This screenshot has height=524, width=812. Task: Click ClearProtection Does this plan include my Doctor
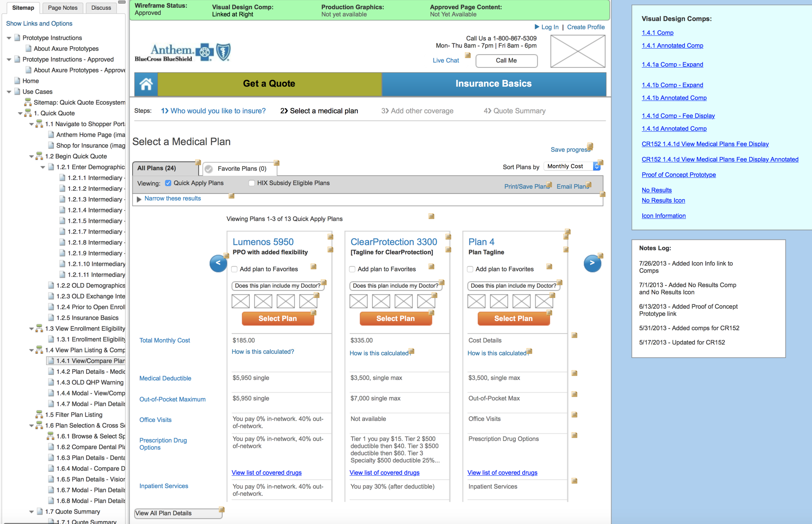click(x=395, y=286)
